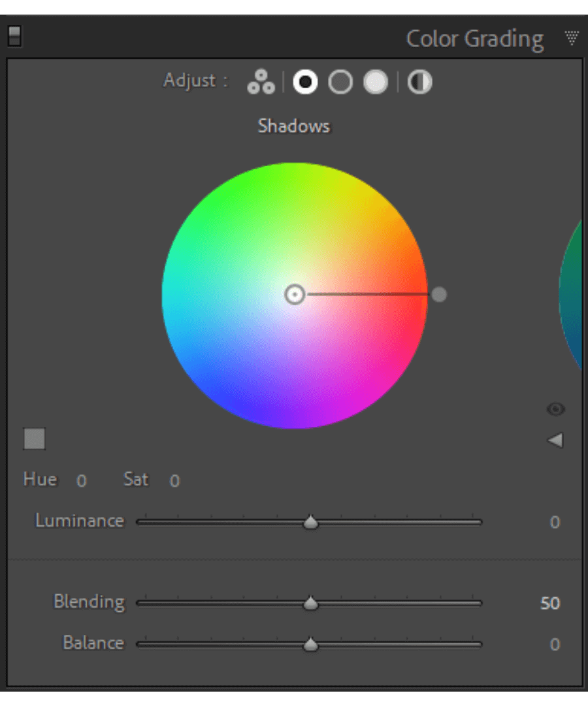Select the Highlights adjust icon

tap(376, 82)
